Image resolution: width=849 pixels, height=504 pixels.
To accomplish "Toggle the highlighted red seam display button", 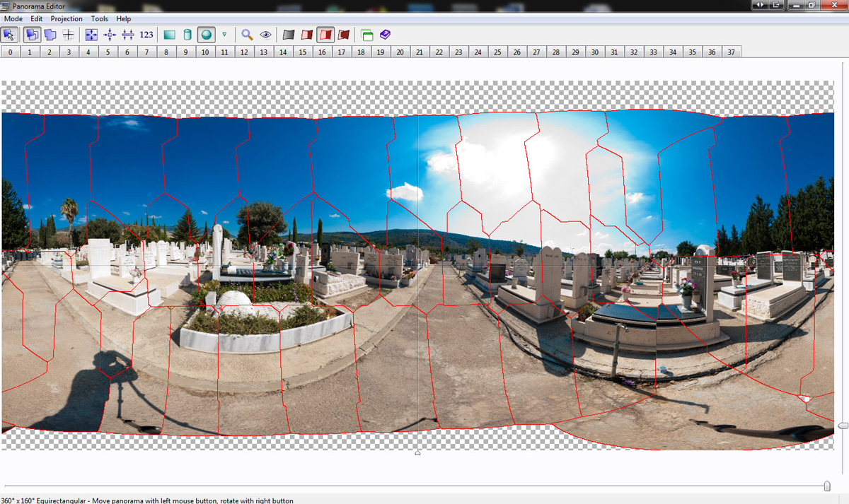I will [325, 35].
